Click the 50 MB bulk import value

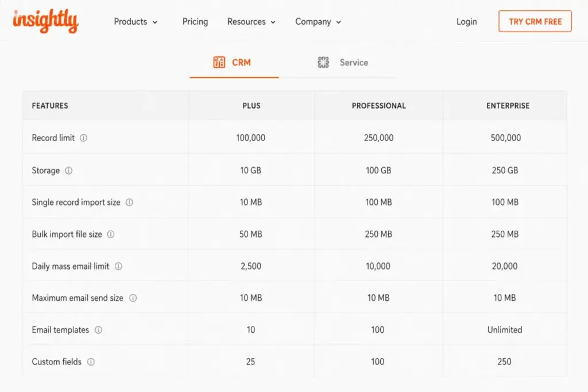point(251,234)
